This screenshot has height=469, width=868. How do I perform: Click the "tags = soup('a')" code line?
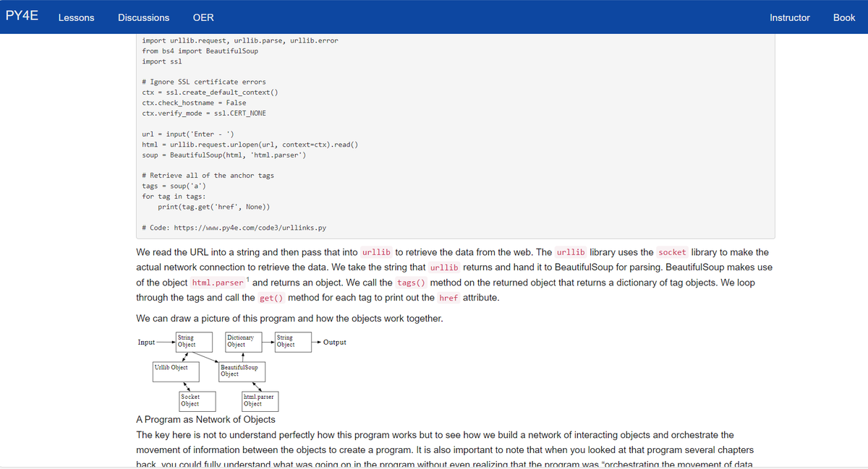click(174, 186)
